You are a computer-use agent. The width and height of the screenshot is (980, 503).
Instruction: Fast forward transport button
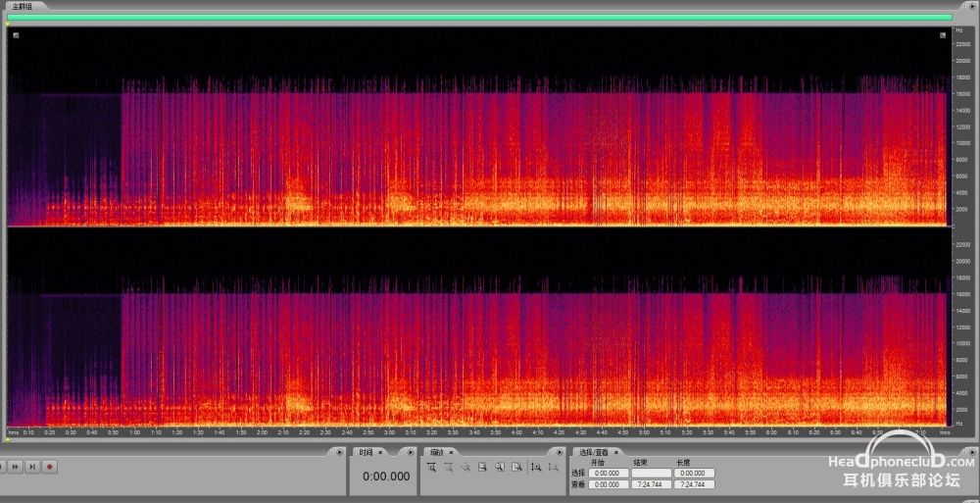[16, 467]
